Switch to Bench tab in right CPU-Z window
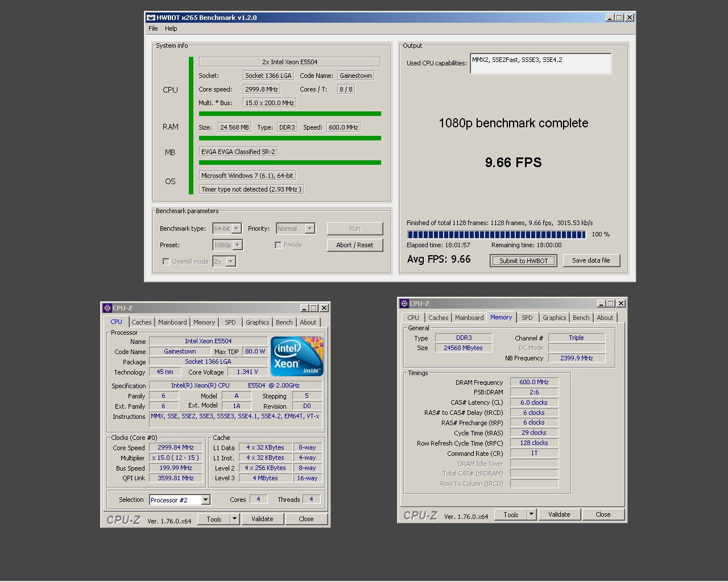This screenshot has width=728, height=582. [581, 318]
